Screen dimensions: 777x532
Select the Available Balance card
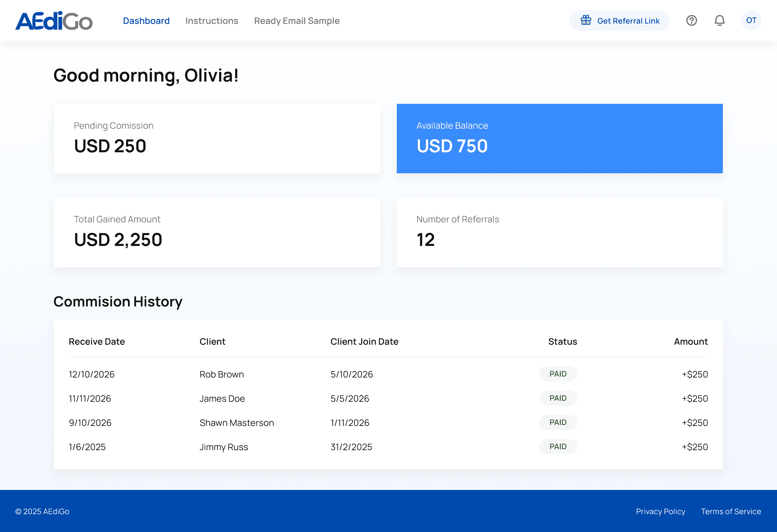coord(560,138)
